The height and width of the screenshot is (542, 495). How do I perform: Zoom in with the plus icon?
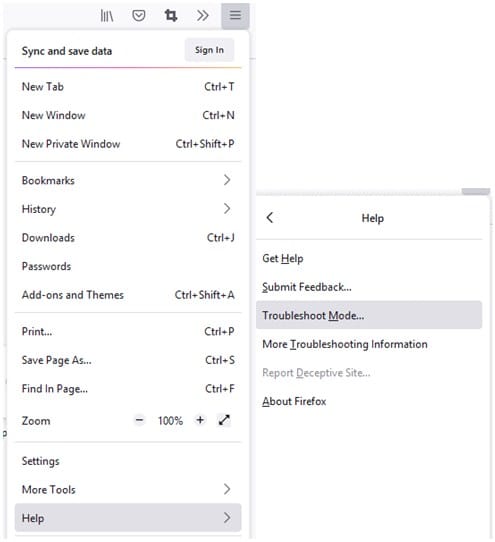[x=200, y=420]
